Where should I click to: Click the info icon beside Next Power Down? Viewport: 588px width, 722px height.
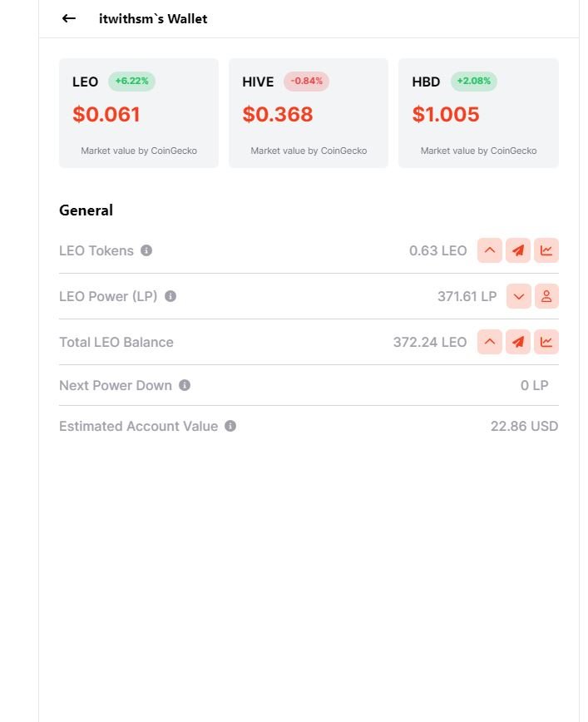185,385
